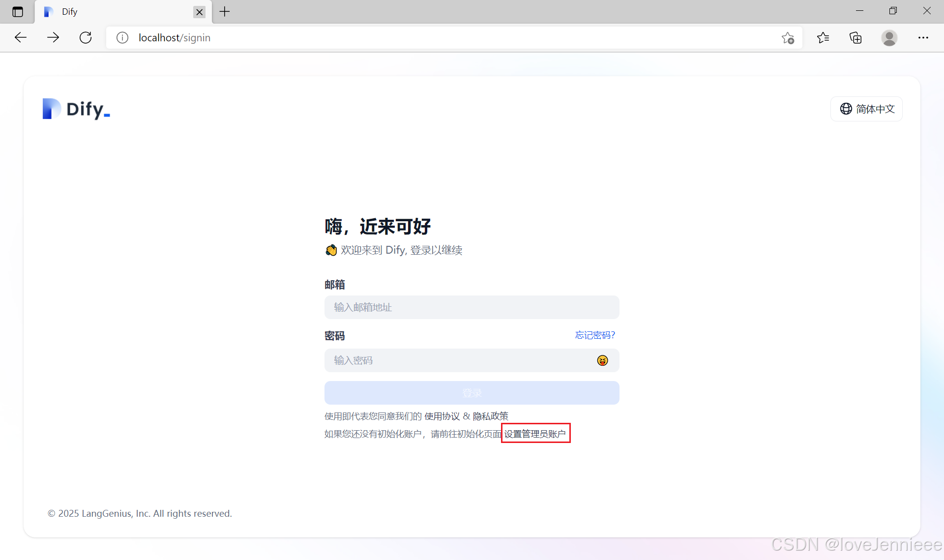This screenshot has height=560, width=944.
Task: Focus the 输入邮箱地址 email field
Action: click(x=472, y=307)
